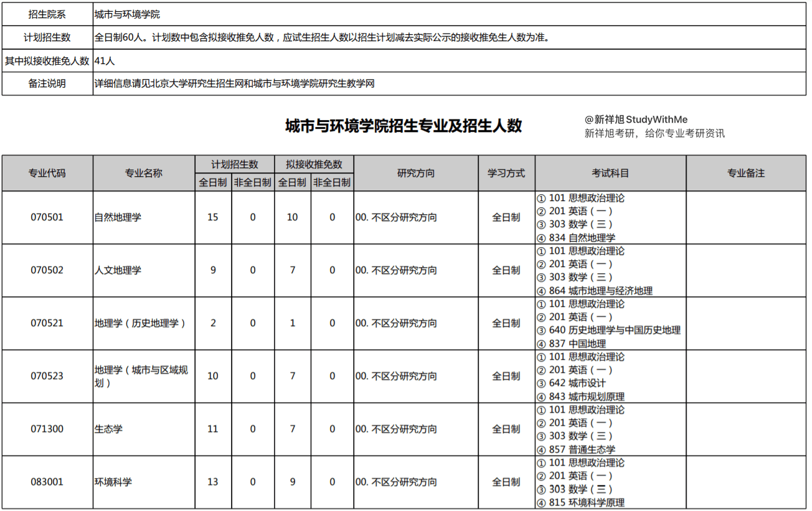Click the 地理学（城市与区域规划）major name cell
The height and width of the screenshot is (511, 812).
coord(141,376)
